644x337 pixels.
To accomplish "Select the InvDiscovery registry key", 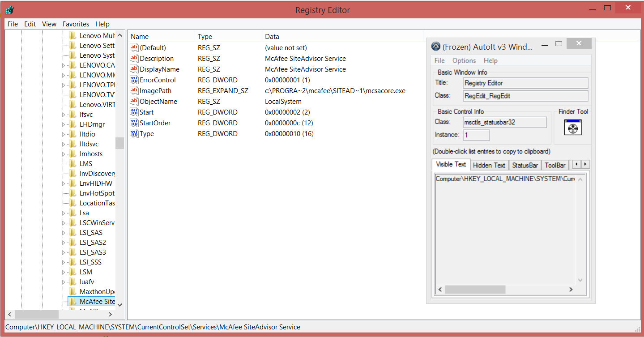I will [97, 173].
